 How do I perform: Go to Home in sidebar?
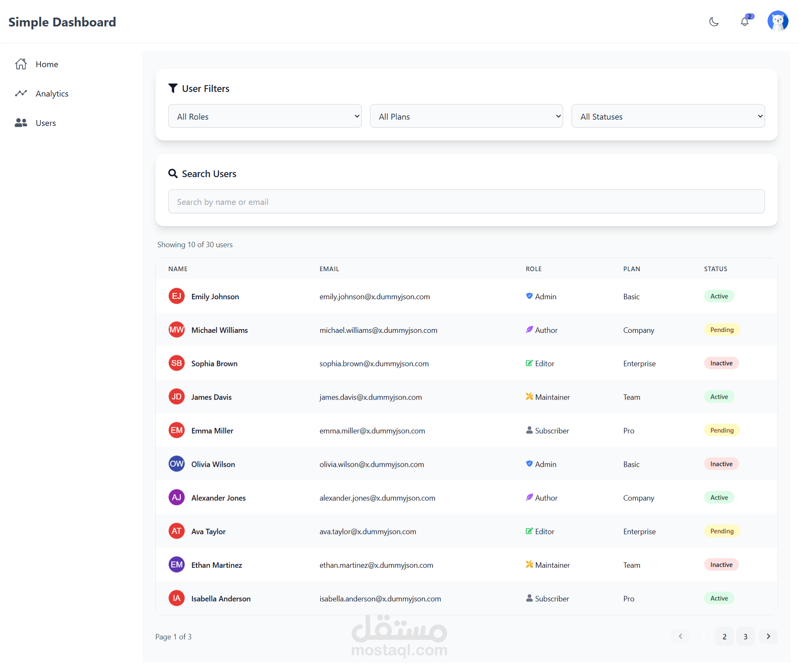tap(47, 64)
